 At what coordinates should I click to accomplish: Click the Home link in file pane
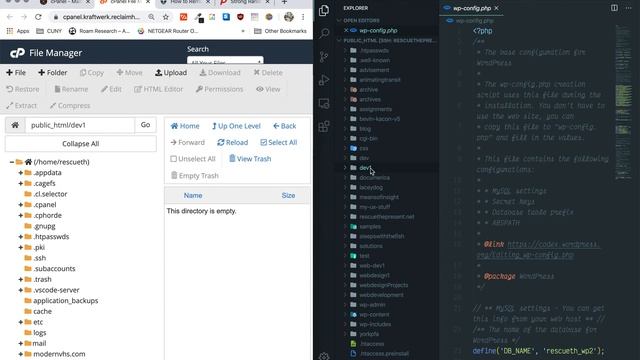coord(185,126)
